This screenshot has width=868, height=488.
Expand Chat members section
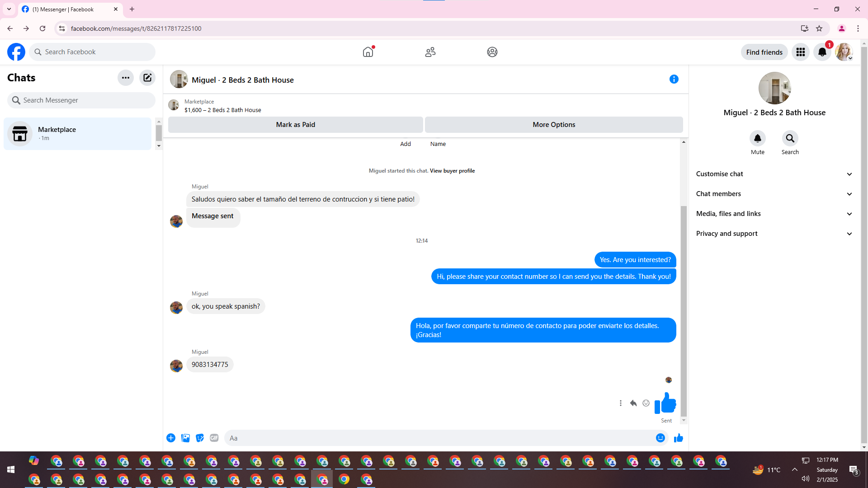click(774, 194)
